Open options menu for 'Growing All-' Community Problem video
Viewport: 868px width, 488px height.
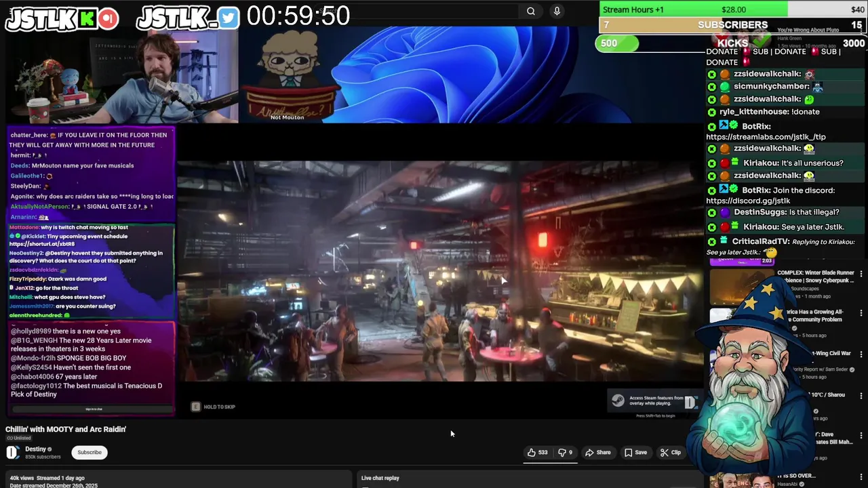click(x=861, y=313)
